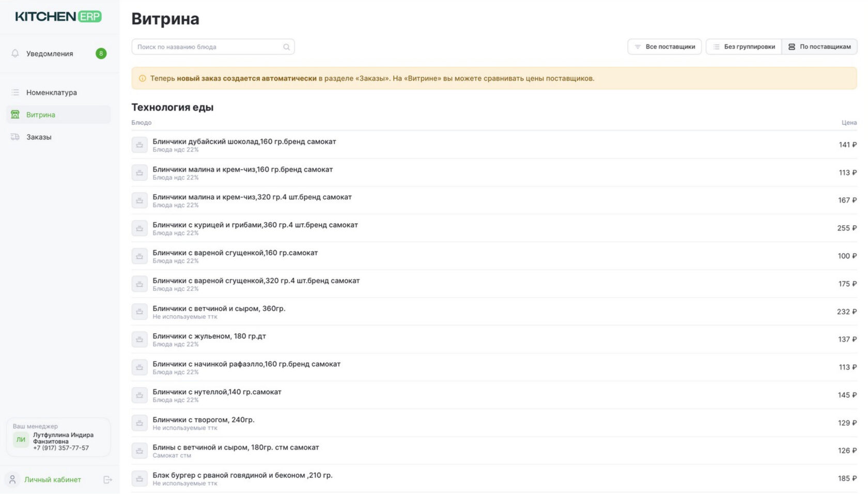Image resolution: width=868 pixels, height=494 pixels.
Task: Click the Блюдо column header
Action: point(142,123)
